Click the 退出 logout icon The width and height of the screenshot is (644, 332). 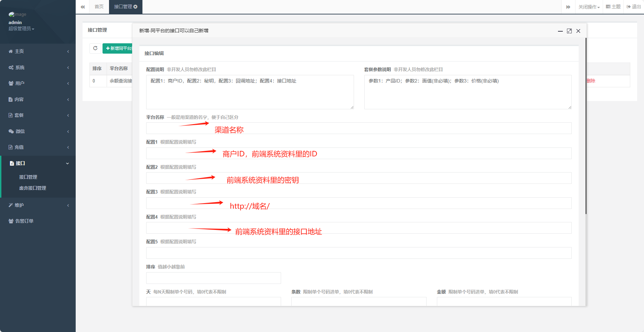pyautogui.click(x=634, y=7)
